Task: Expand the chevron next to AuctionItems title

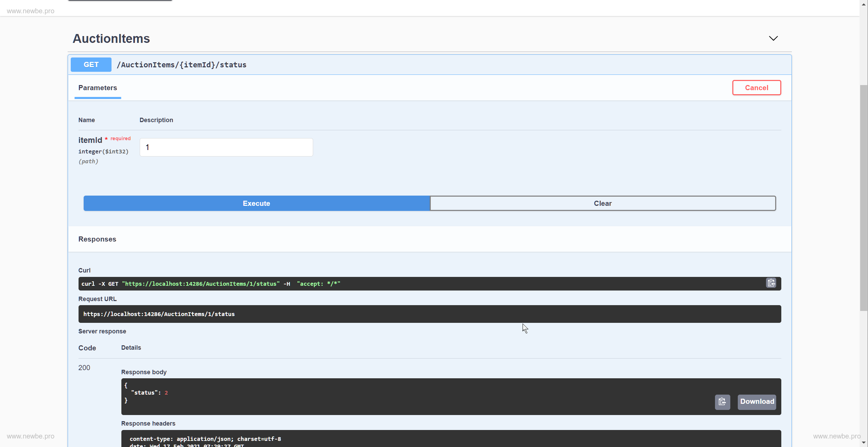Action: pos(773,38)
